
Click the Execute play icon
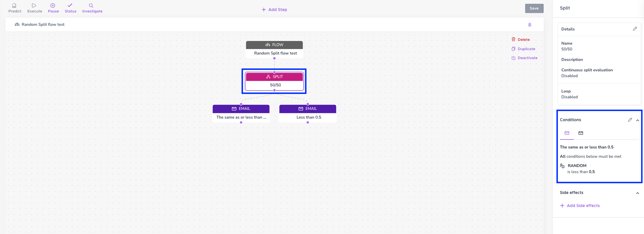point(34,6)
